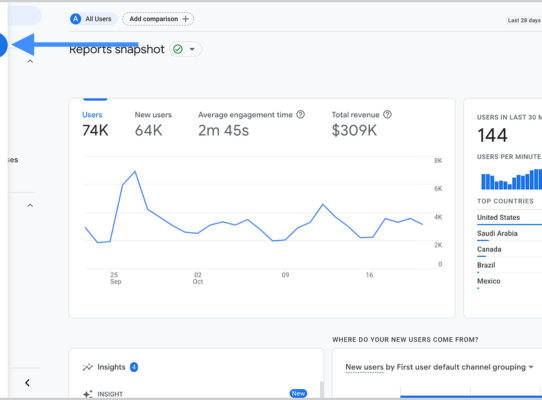
Task: Select the Users metric tab
Action: coord(95,123)
